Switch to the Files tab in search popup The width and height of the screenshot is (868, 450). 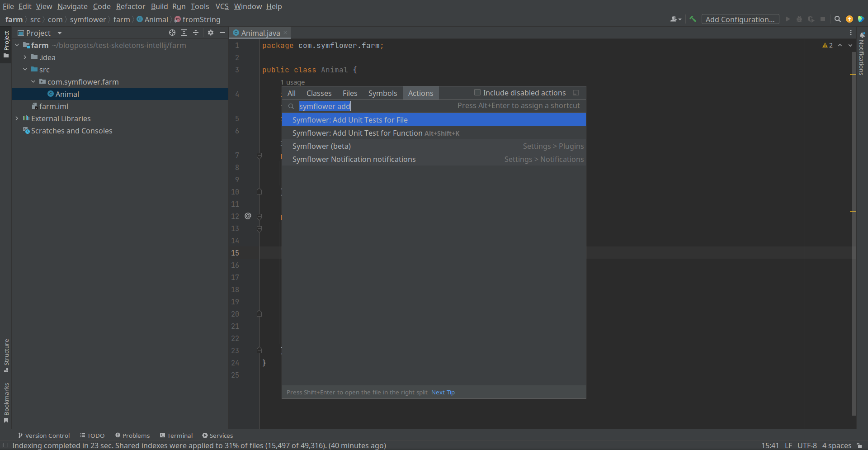tap(350, 93)
